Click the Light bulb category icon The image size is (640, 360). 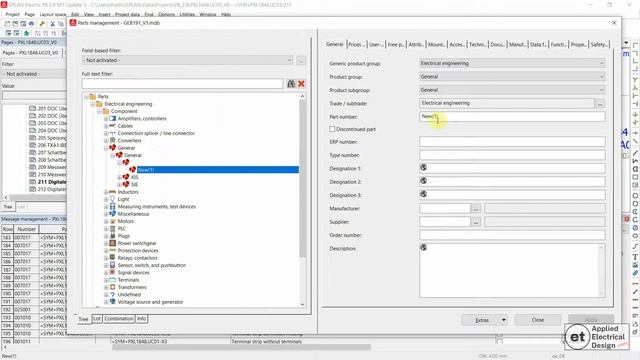[x=113, y=199]
